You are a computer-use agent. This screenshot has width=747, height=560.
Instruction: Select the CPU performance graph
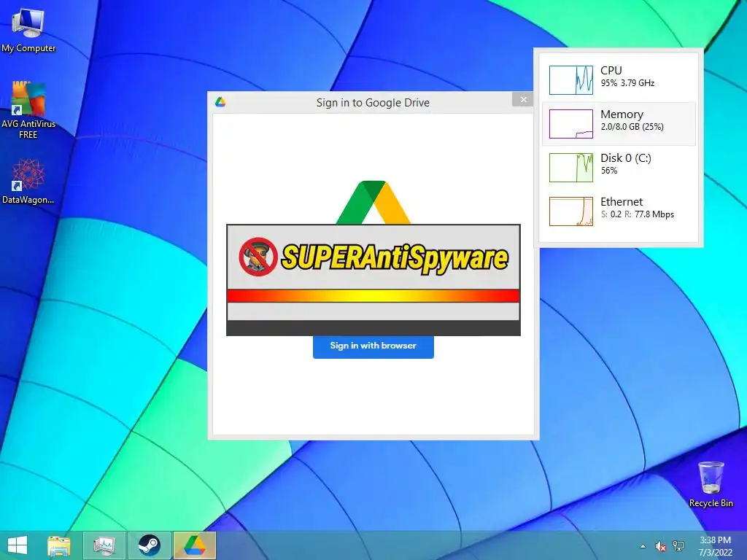pos(570,80)
